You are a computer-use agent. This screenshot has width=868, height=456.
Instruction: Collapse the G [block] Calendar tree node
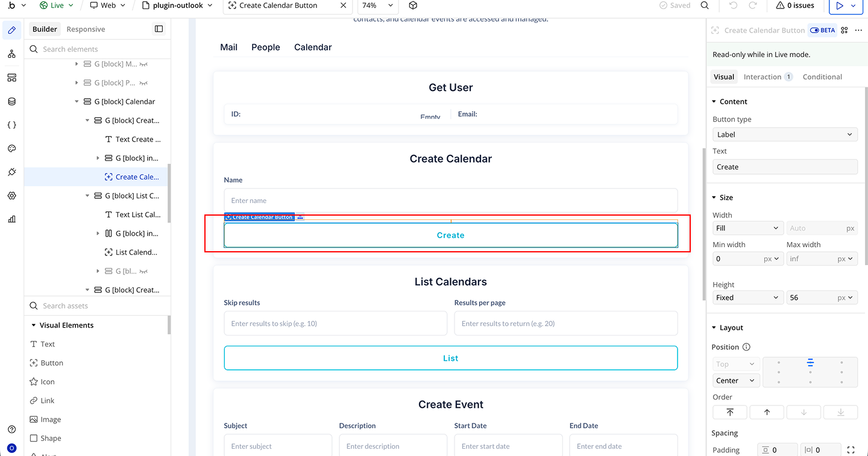pyautogui.click(x=77, y=102)
